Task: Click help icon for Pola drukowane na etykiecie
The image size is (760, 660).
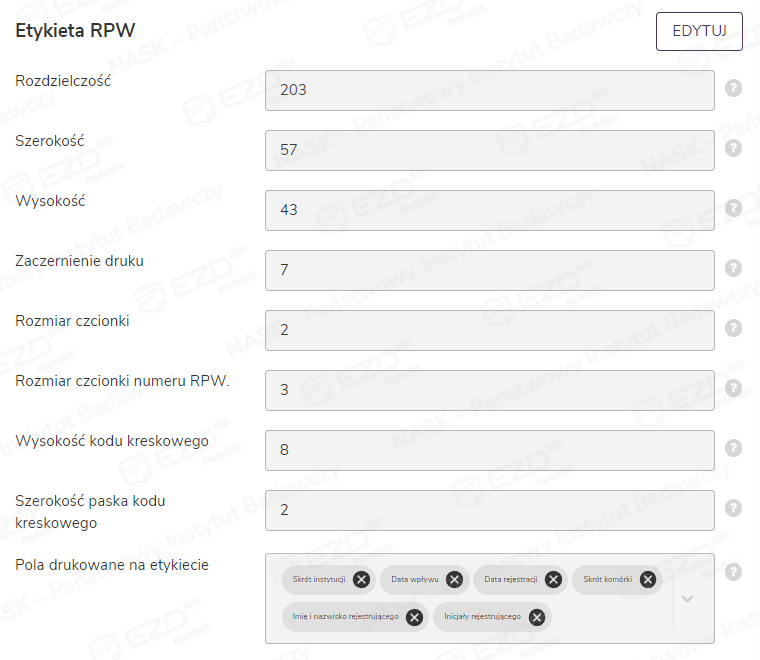Action: click(733, 572)
